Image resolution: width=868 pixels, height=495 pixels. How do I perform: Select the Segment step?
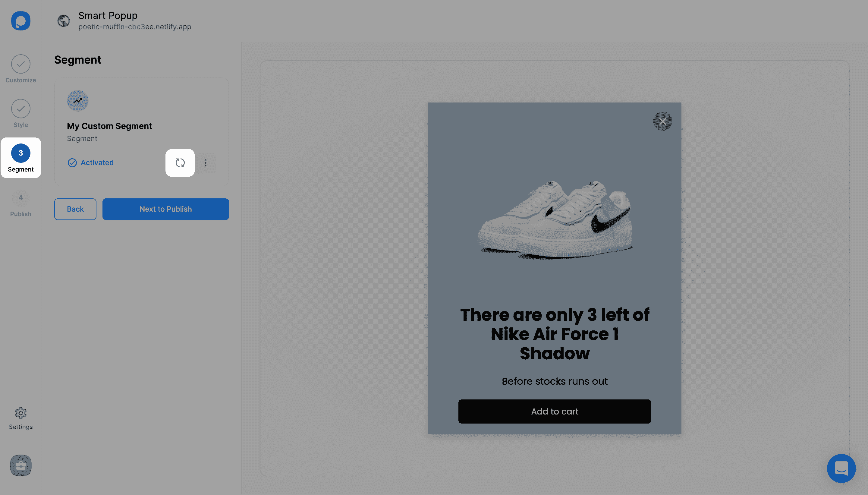click(x=21, y=158)
